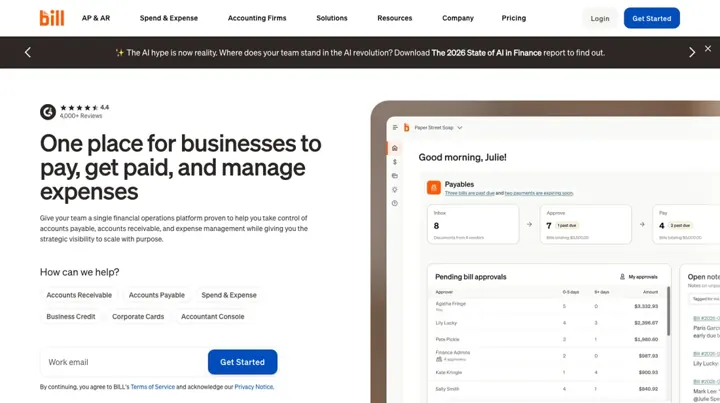This screenshot has height=403, width=720.
Task: Select the folder icon in dashboard sidebar
Action: coord(394,176)
